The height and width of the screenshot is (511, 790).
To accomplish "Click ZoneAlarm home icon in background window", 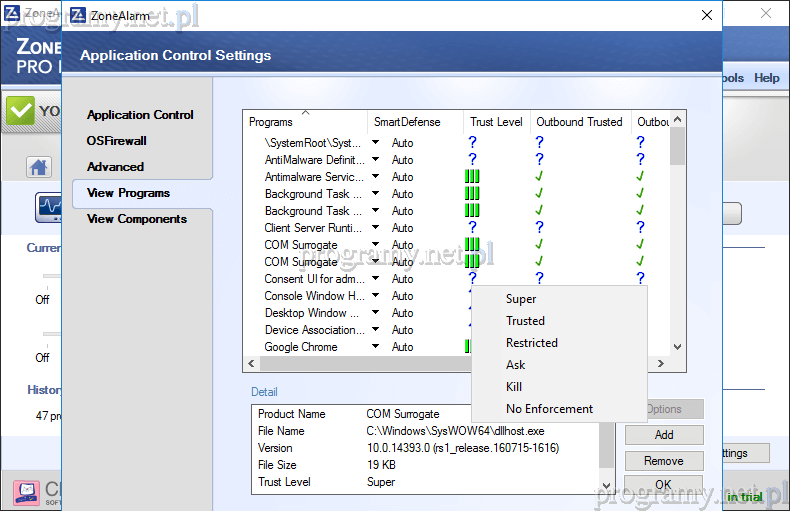I will [39, 167].
